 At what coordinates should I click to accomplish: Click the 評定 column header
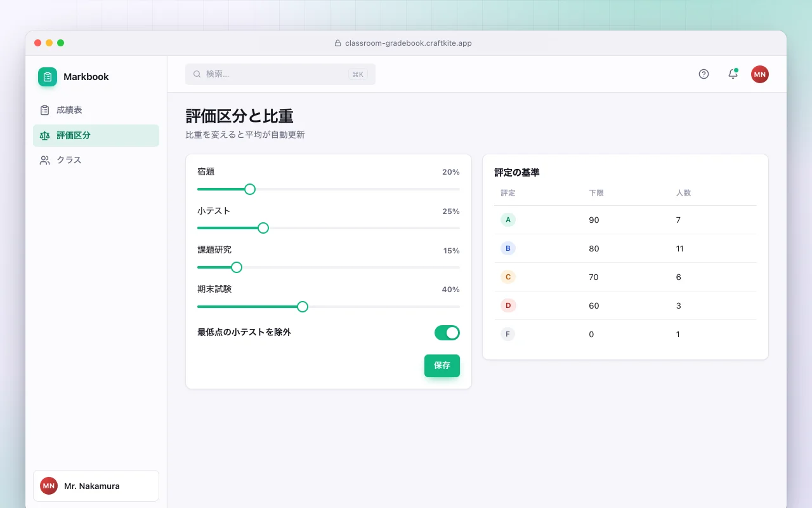[508, 193]
